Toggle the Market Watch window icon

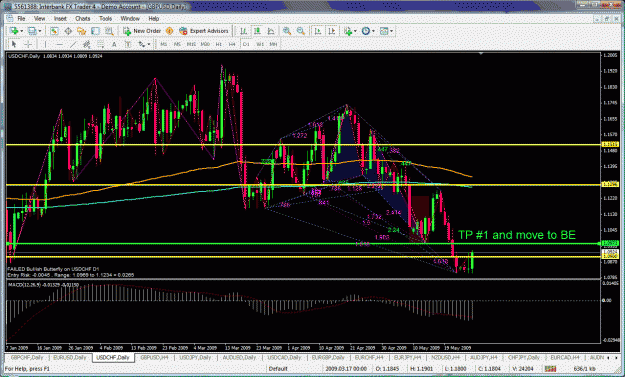(54, 31)
